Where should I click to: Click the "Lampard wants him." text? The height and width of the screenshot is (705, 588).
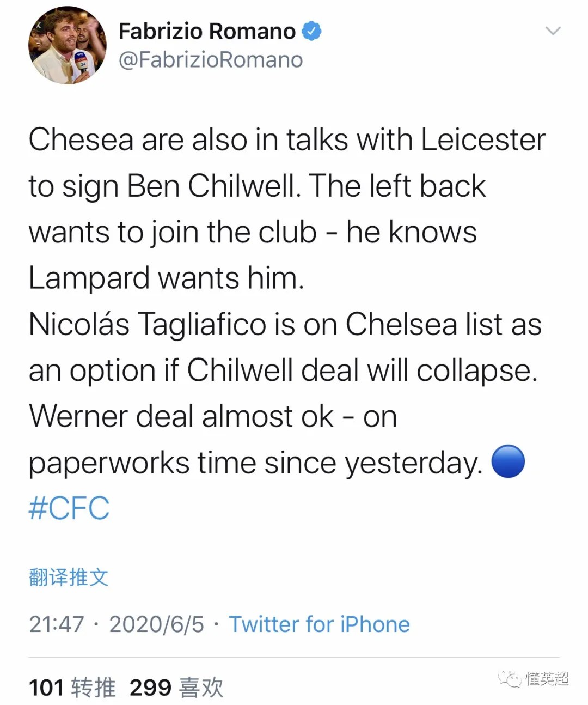click(166, 278)
